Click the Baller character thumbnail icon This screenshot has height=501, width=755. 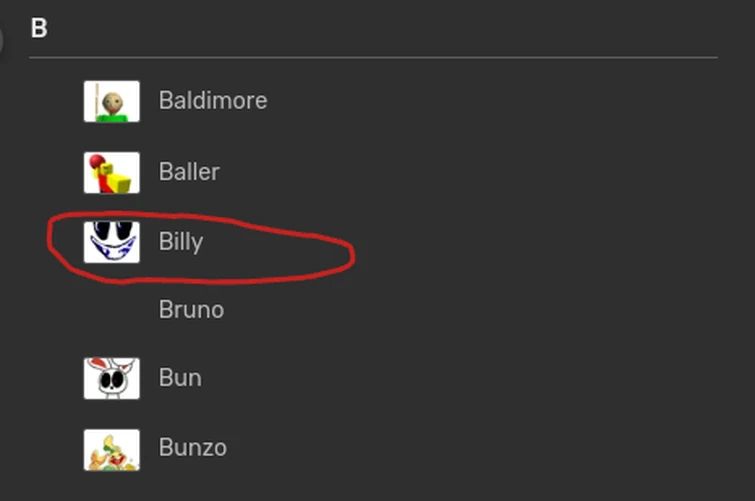pos(111,172)
